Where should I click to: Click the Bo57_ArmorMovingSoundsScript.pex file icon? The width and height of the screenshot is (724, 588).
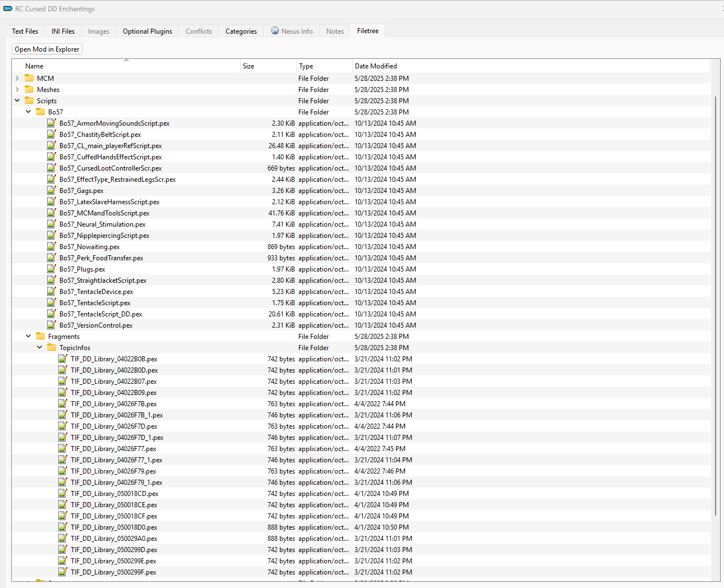click(x=52, y=123)
